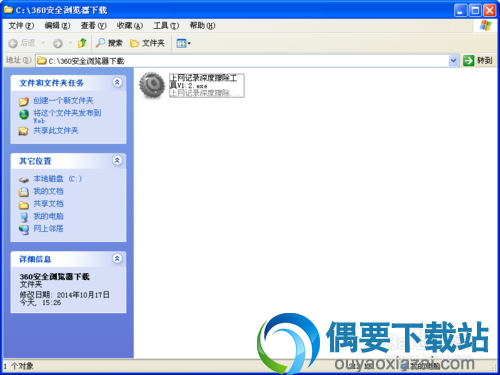The image size is (500, 375).
Task: Click the Windows flag logo in menu bar
Action: [485, 25]
